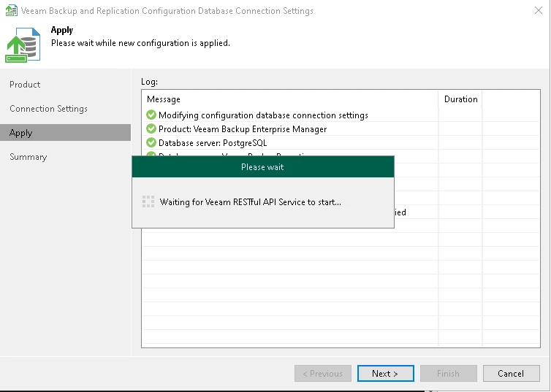Click the 'Please wait' dialog header
The image size is (551, 392).
coord(263,166)
